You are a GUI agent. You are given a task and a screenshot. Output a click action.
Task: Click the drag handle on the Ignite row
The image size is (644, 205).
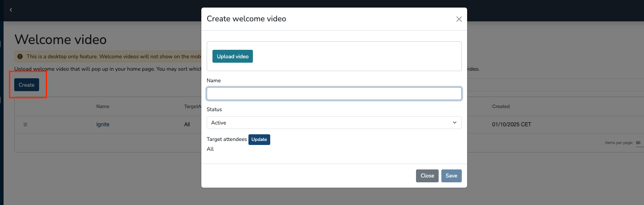(25, 125)
